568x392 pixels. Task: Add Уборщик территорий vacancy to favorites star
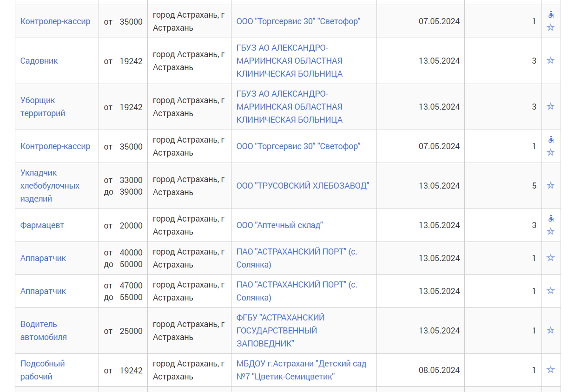point(550,106)
